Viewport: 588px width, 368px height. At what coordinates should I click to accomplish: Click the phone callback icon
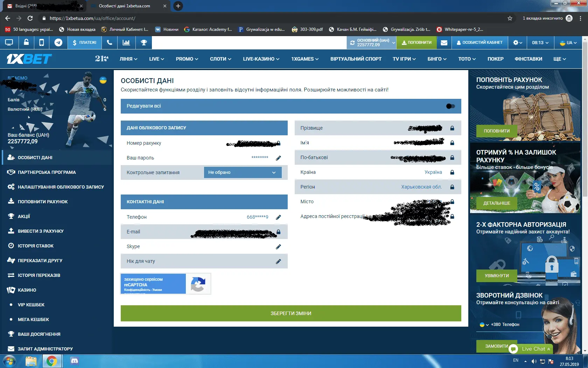click(110, 42)
